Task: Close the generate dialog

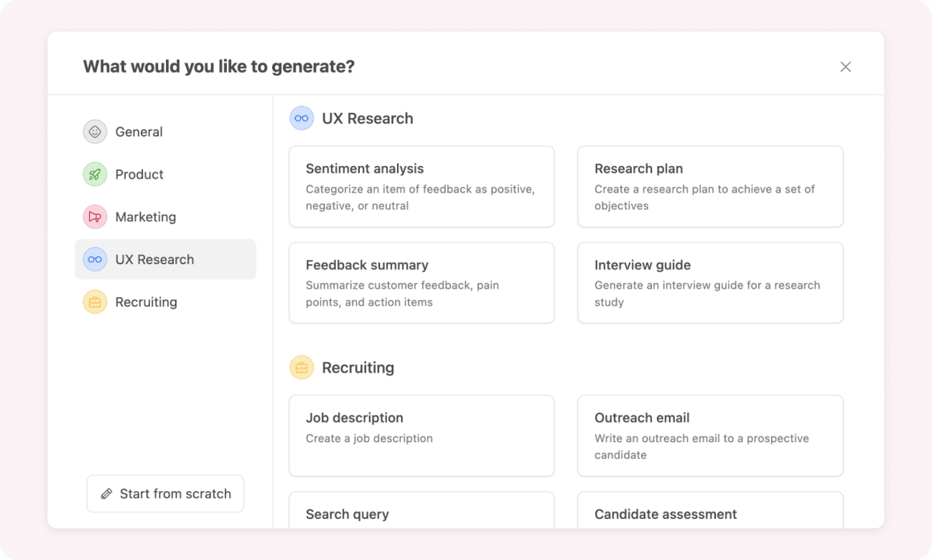Action: 846,66
